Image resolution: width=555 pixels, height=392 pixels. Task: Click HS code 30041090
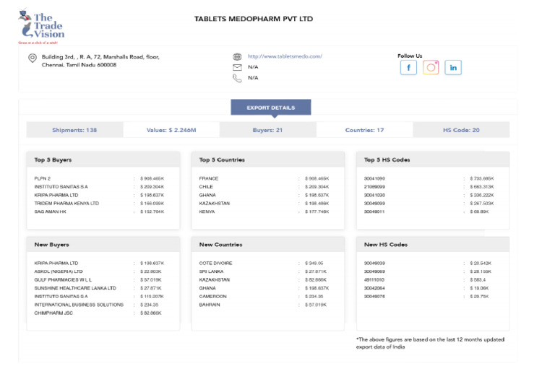point(374,178)
